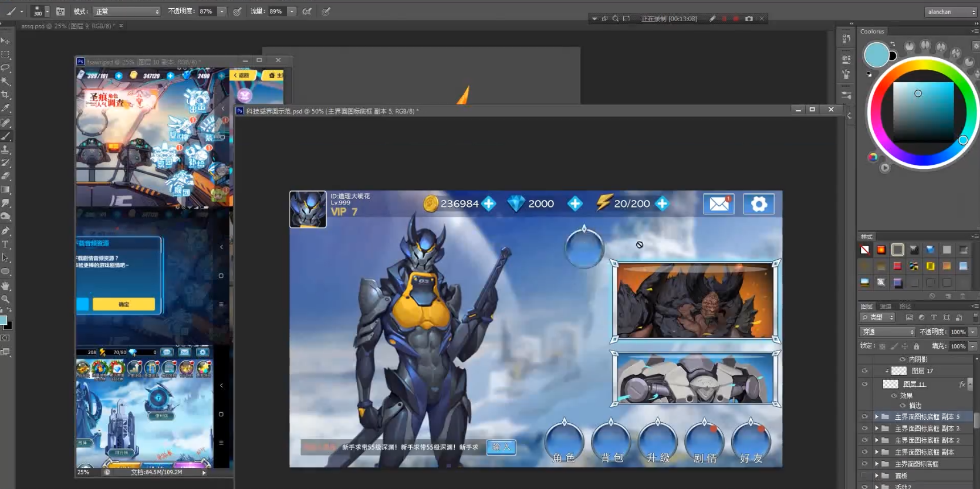Open the brush panel toggle icon
The image size is (980, 489).
click(x=60, y=11)
